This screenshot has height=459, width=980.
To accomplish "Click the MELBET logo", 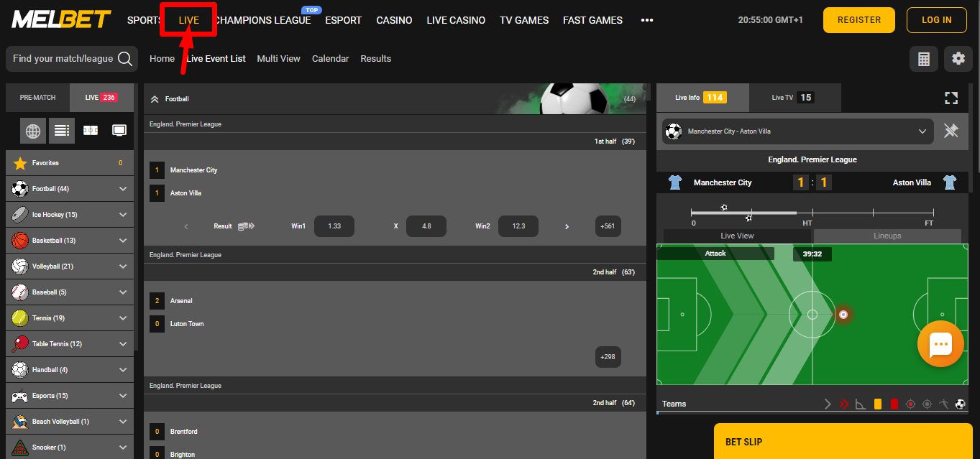I will pyautogui.click(x=61, y=19).
